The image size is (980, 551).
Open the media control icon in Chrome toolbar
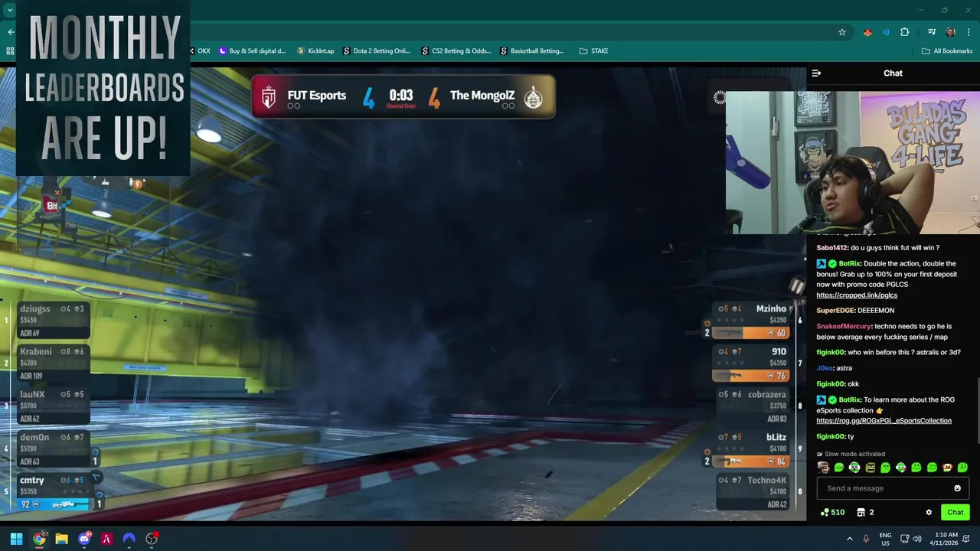coord(932,32)
